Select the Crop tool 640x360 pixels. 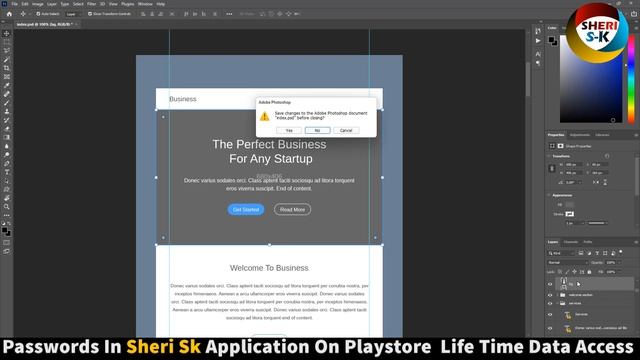tap(7, 68)
